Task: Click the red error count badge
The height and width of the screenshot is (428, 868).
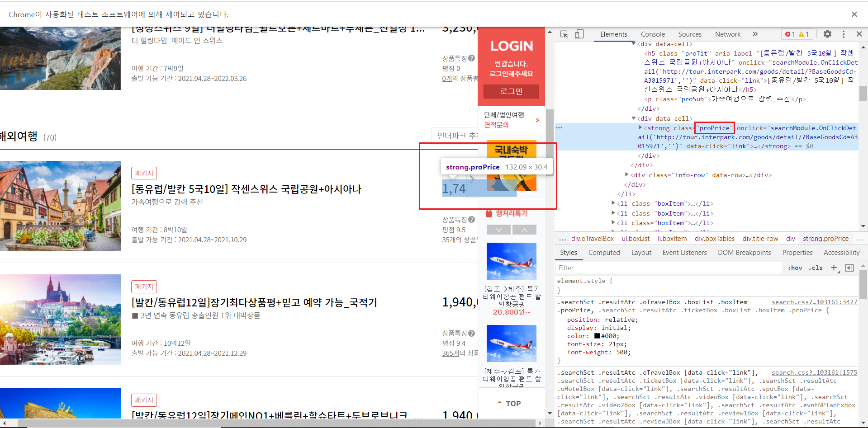Action: pos(790,34)
